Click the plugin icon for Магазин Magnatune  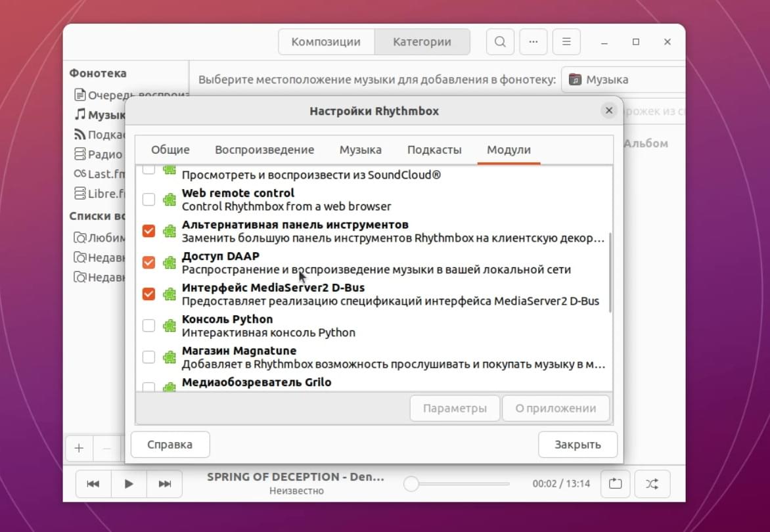(170, 357)
